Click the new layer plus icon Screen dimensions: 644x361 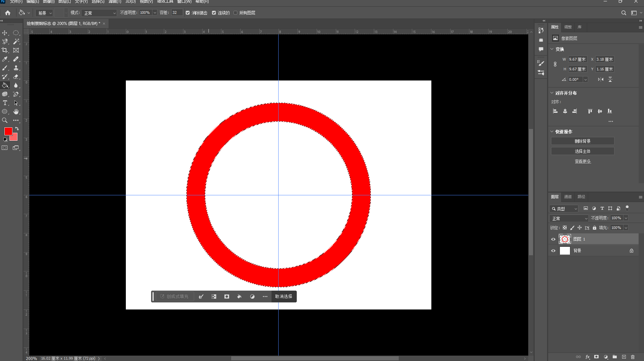(x=624, y=357)
